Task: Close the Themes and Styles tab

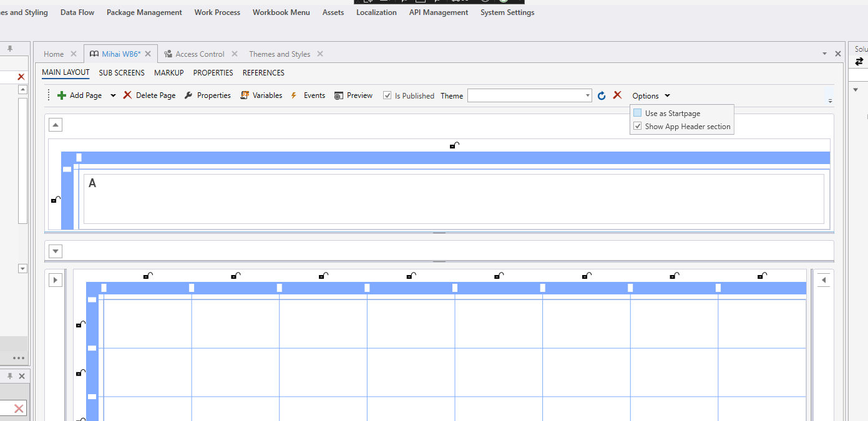Action: point(320,54)
